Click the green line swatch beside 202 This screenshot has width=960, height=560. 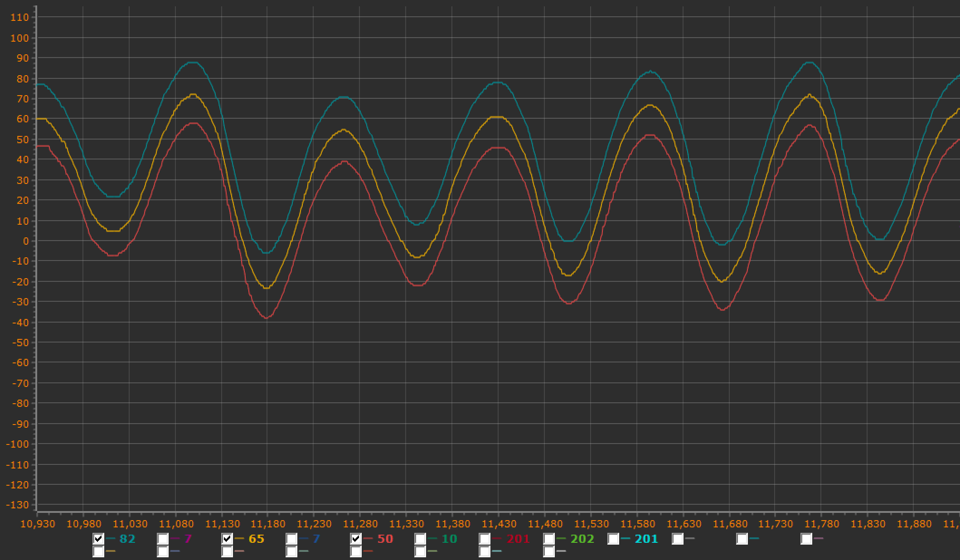coord(561,538)
